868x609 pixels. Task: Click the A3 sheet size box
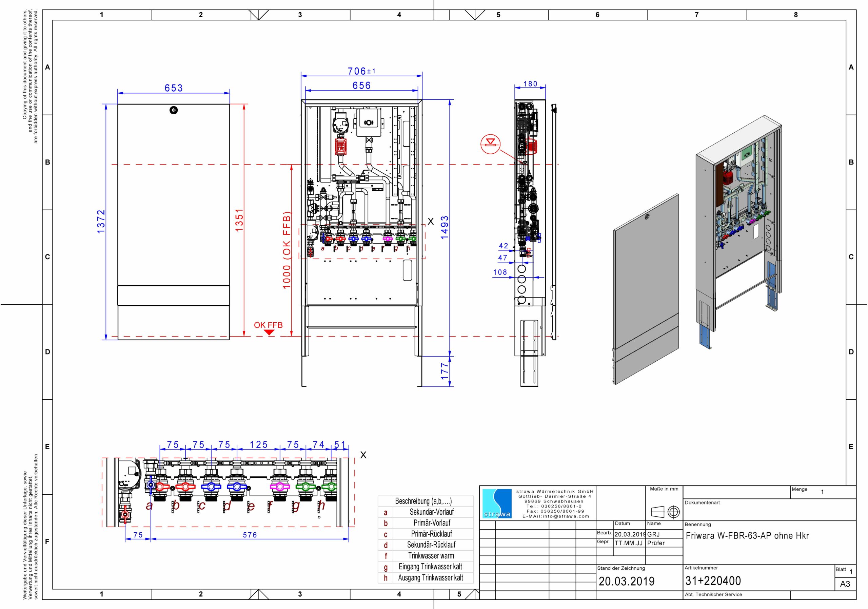(845, 584)
